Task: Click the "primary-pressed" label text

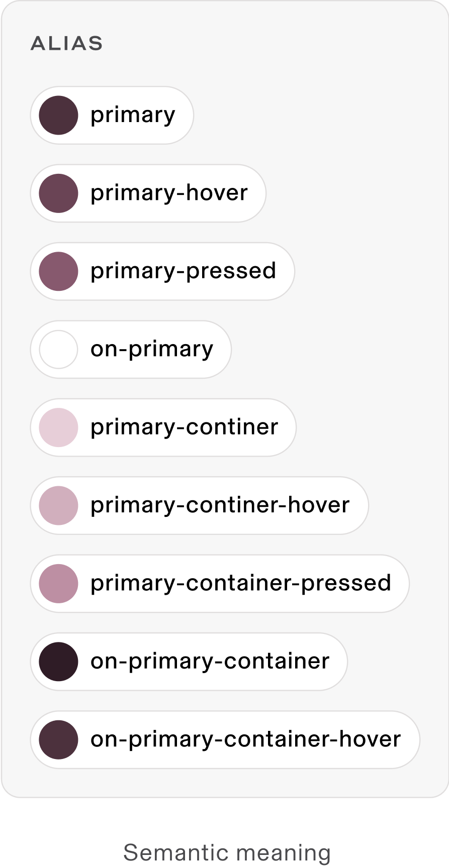Action: click(183, 271)
